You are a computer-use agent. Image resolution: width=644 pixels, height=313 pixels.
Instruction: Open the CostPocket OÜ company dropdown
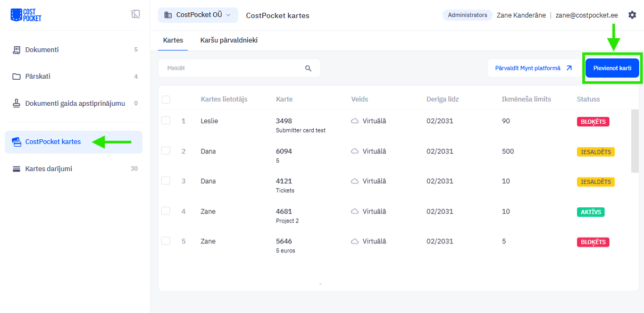pos(198,15)
